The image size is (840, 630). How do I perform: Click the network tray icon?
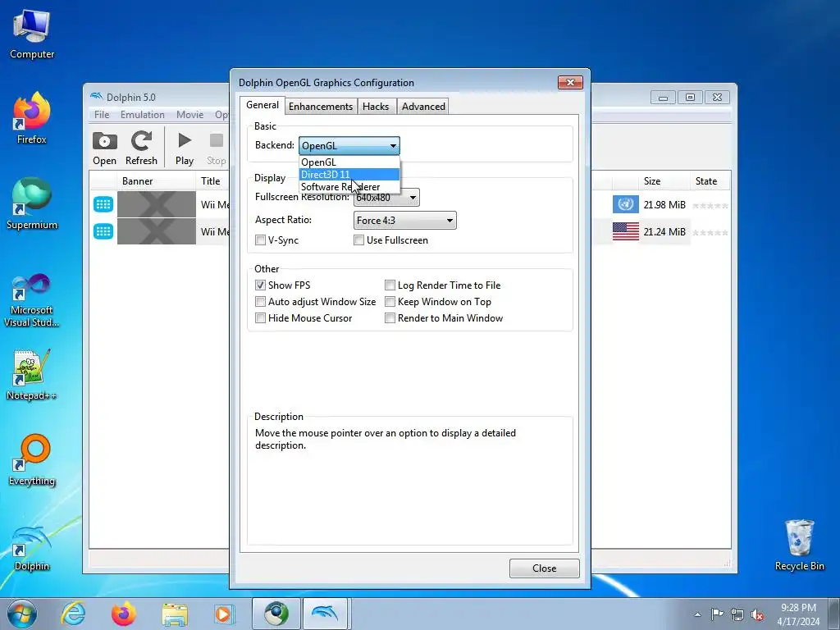pos(737,614)
